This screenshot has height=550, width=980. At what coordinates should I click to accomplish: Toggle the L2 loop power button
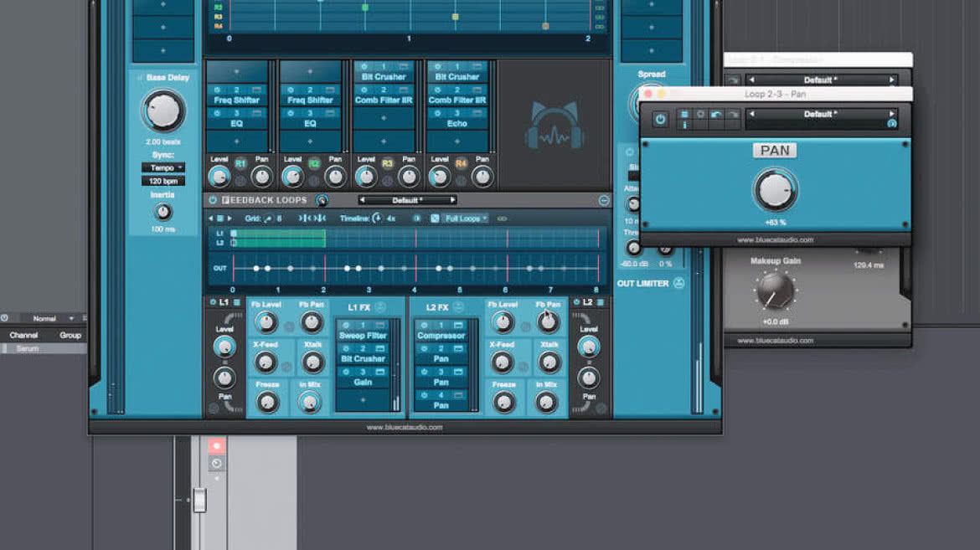click(x=576, y=302)
